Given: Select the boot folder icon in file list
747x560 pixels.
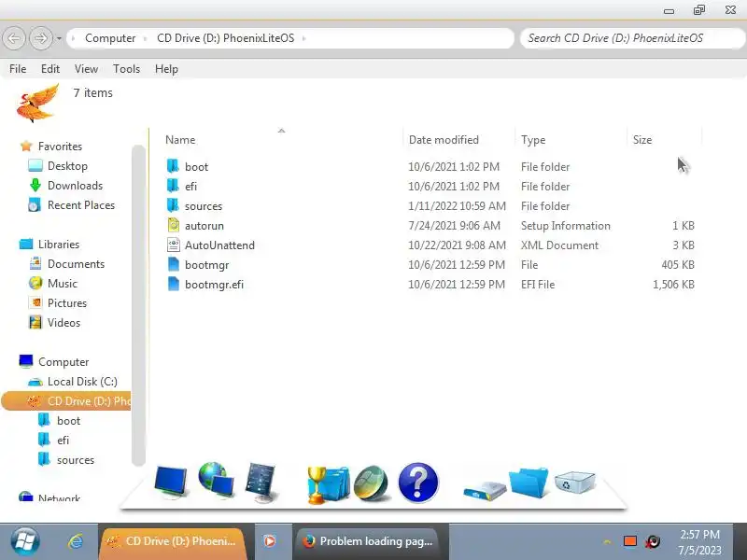Looking at the screenshot, I should point(173,166).
